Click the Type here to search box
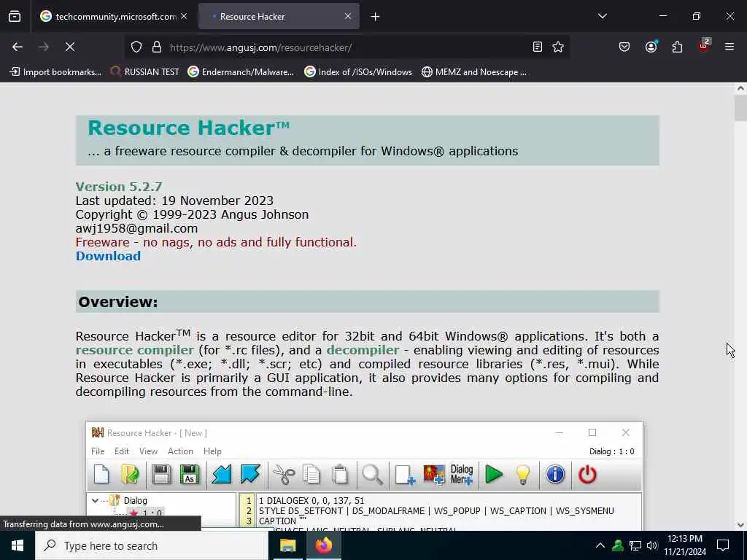 [x=152, y=545]
